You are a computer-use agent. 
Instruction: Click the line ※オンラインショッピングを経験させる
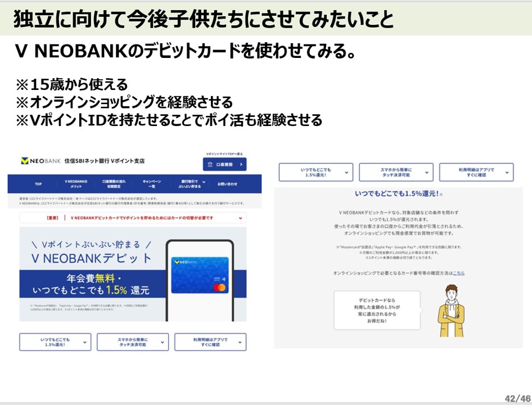124,102
